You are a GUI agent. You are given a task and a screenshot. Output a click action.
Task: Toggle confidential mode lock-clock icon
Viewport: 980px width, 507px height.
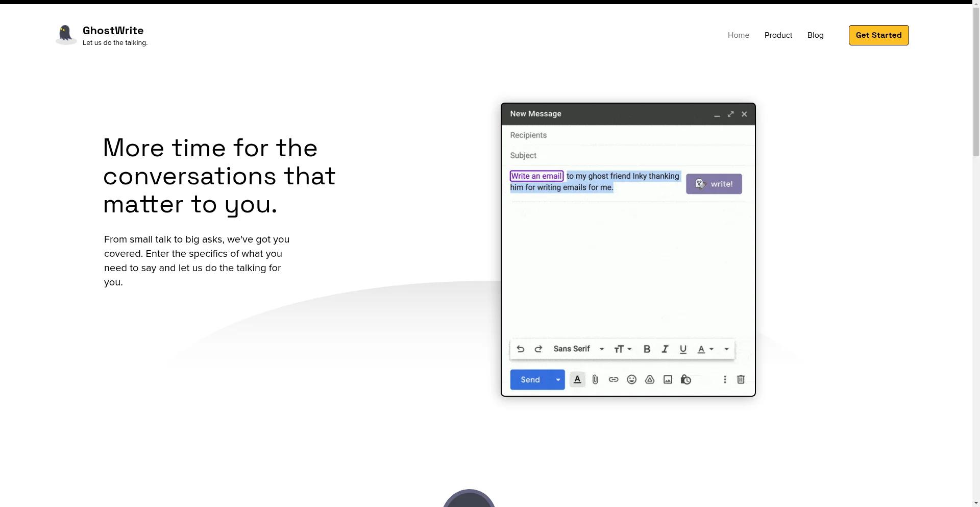[x=686, y=380]
